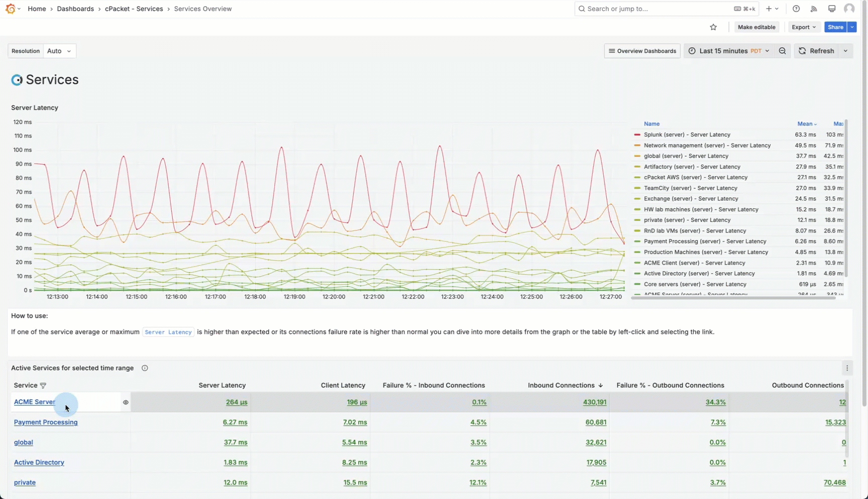Open the global service link
The height and width of the screenshot is (499, 868).
[x=24, y=442]
